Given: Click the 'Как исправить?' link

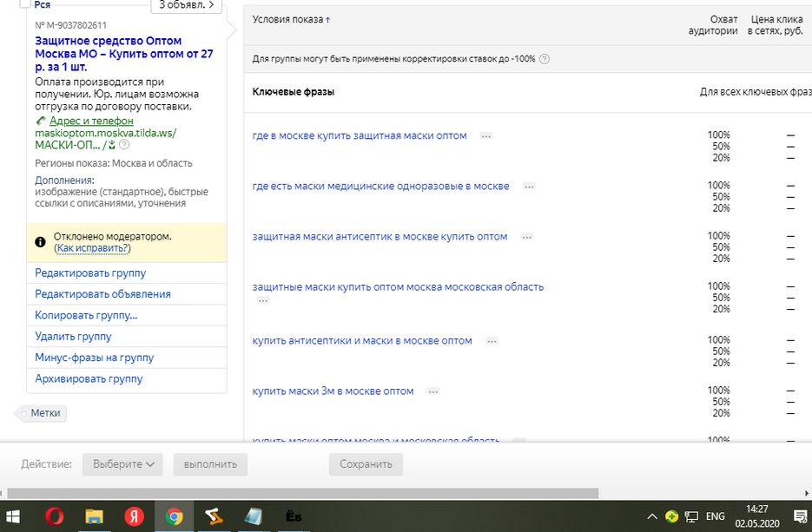Looking at the screenshot, I should pos(92,248).
